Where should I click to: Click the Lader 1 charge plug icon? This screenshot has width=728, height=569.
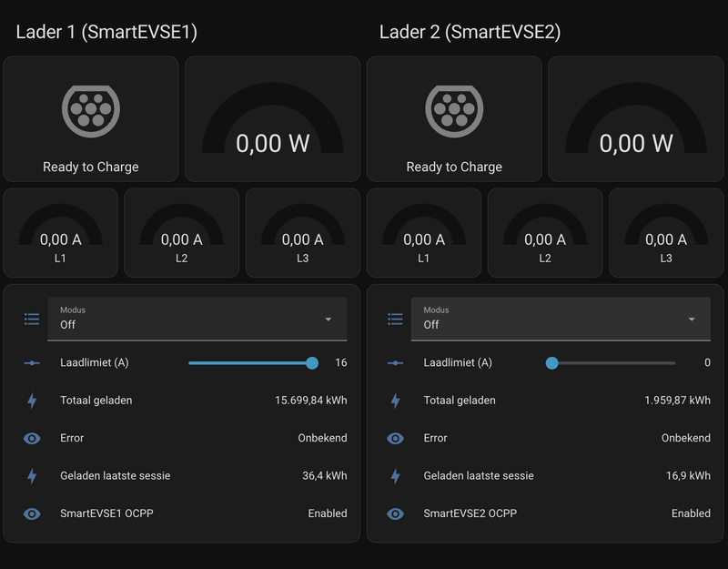(x=91, y=111)
